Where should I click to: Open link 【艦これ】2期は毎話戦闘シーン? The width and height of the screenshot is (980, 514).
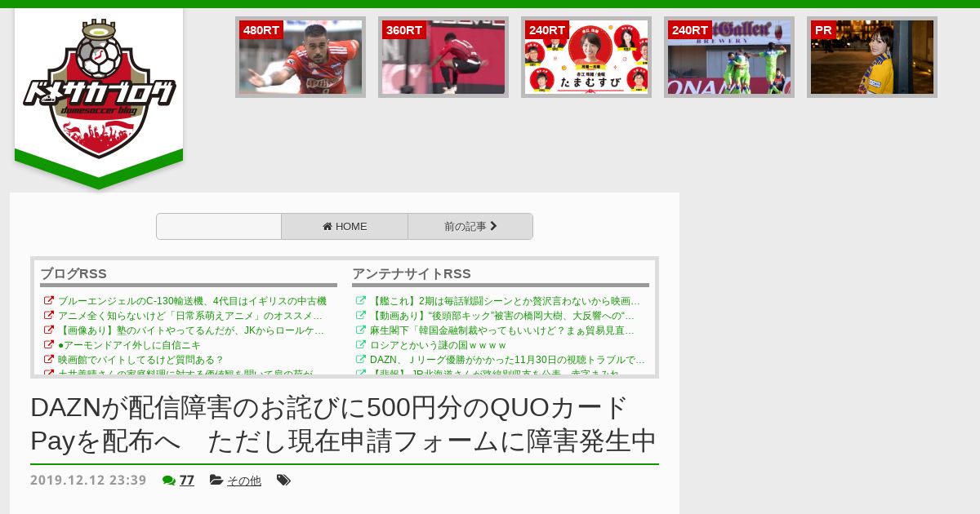[505, 301]
